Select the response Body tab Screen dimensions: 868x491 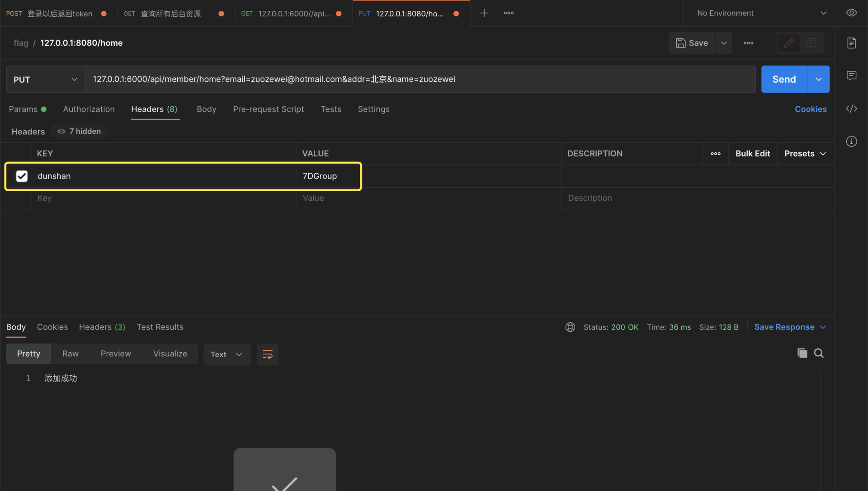tap(16, 327)
